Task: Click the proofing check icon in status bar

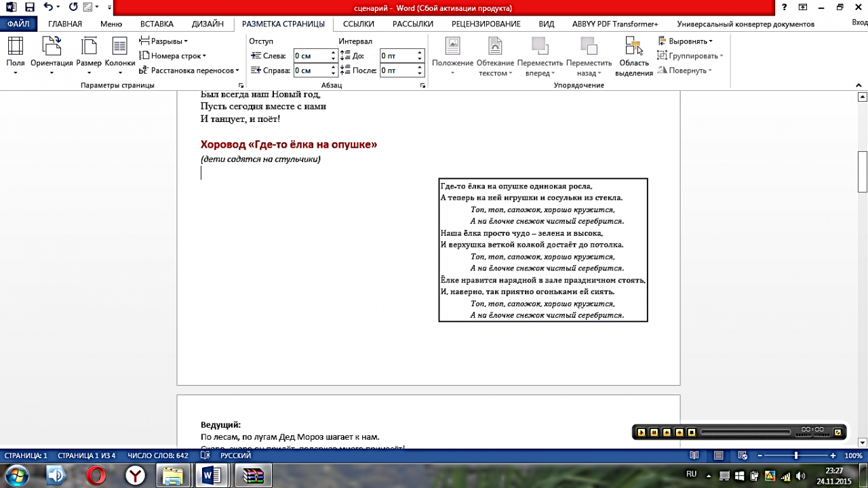Action: coord(205,455)
